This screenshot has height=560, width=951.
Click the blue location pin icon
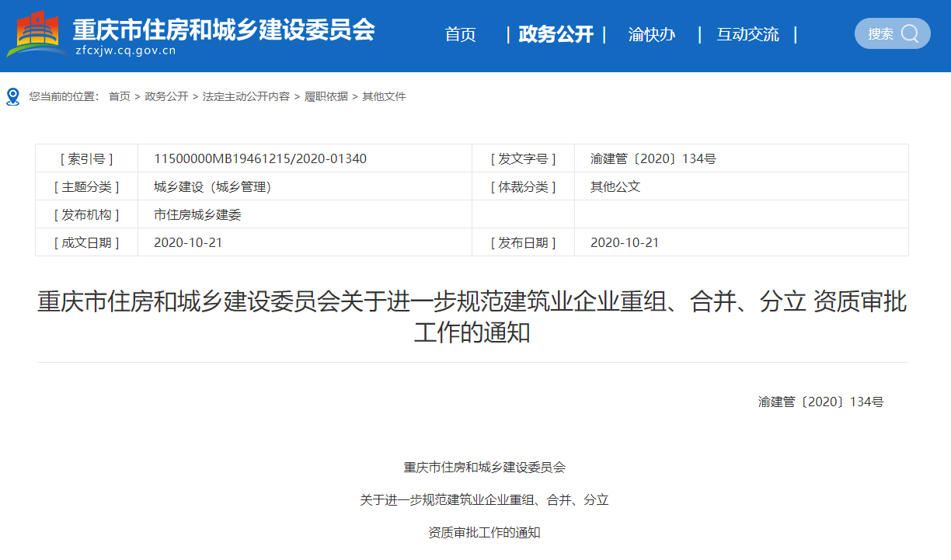pyautogui.click(x=12, y=96)
